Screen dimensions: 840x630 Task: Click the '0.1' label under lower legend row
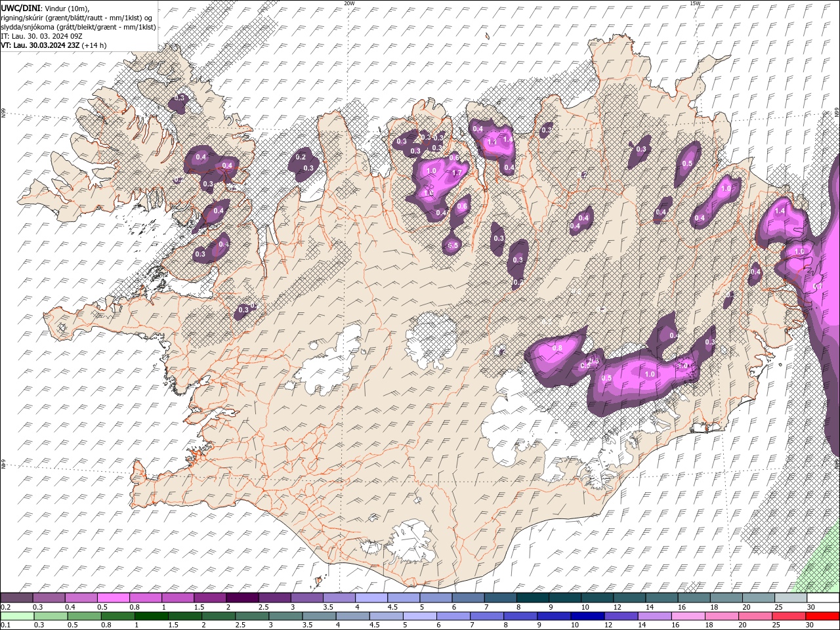5,625
